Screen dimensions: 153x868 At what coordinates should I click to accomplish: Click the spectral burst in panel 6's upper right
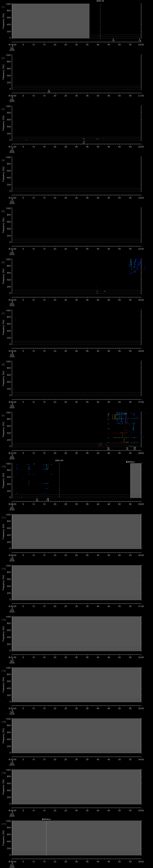coord(135,266)
